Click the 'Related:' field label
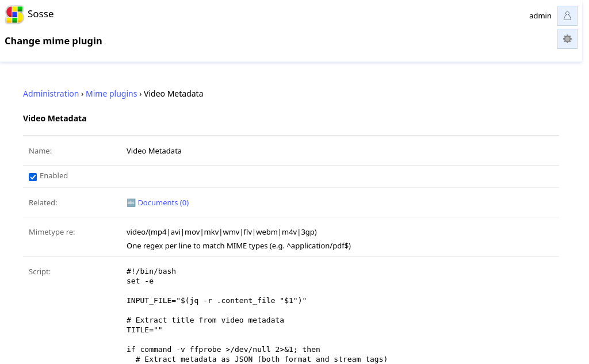589x364 pixels. (43, 203)
